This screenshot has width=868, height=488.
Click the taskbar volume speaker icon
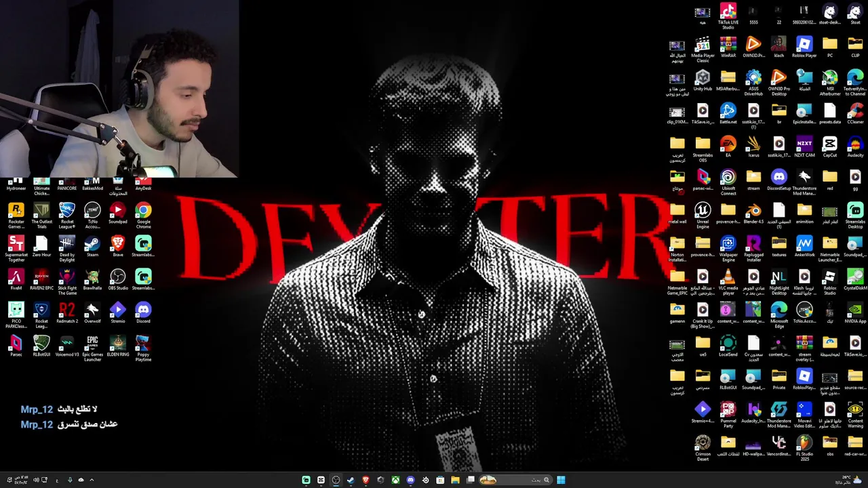pyautogui.click(x=36, y=480)
